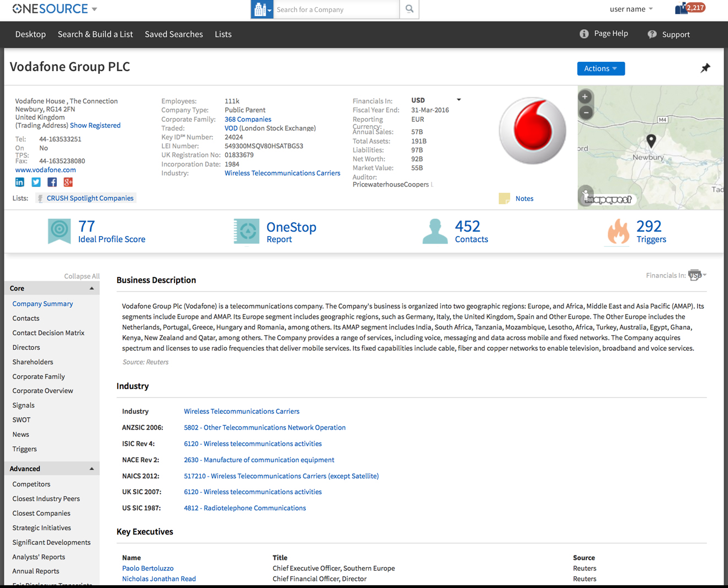Click Collapse All in the sidebar
728x588 pixels.
pyautogui.click(x=82, y=276)
